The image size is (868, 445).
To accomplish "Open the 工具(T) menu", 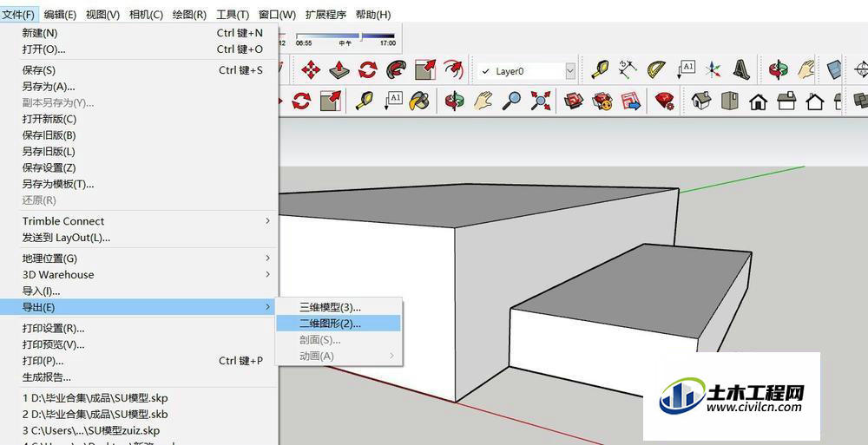I will click(233, 15).
